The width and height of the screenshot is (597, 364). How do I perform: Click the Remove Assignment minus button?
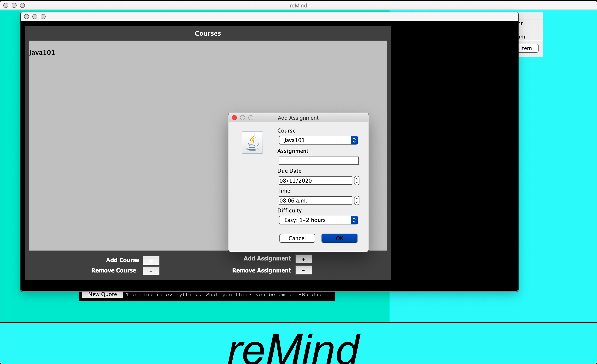[x=303, y=270]
